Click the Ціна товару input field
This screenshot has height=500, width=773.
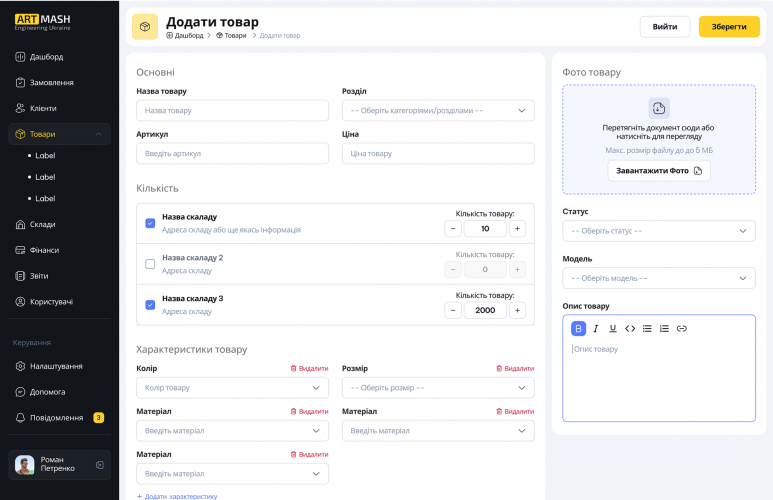pyautogui.click(x=438, y=153)
